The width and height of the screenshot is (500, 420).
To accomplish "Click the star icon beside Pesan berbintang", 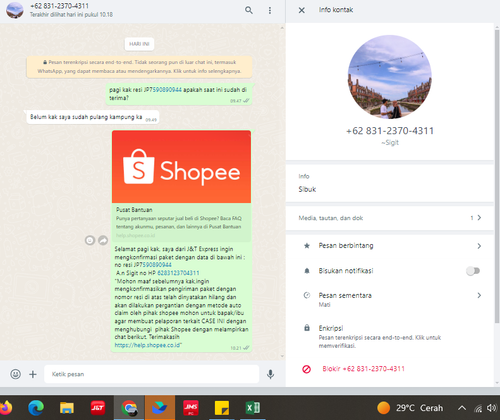I will [307, 246].
